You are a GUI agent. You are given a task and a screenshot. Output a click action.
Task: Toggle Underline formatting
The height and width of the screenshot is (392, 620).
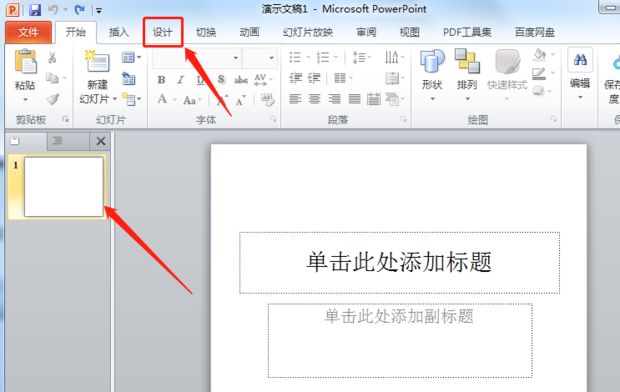201,80
